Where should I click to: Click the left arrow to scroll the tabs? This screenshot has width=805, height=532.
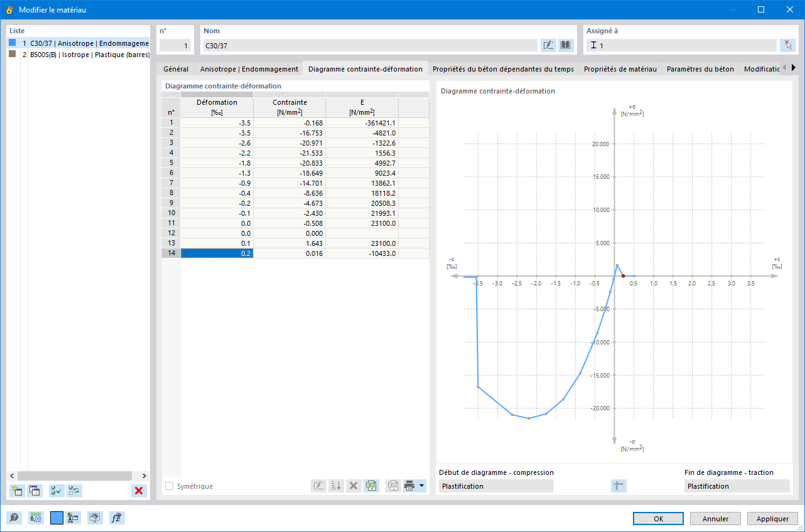(784, 68)
